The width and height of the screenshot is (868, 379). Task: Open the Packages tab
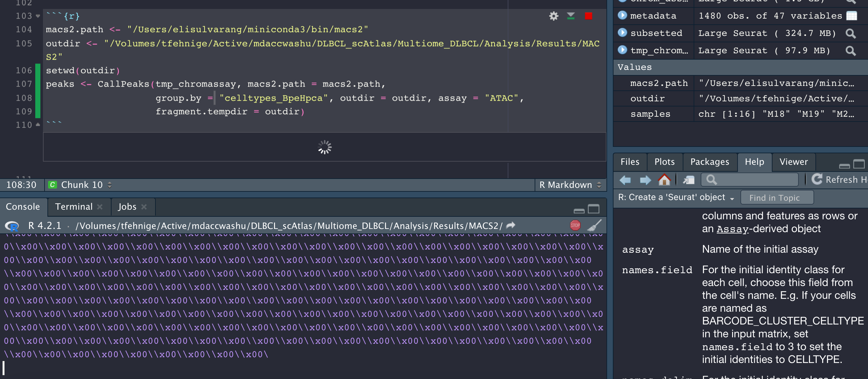click(x=710, y=162)
